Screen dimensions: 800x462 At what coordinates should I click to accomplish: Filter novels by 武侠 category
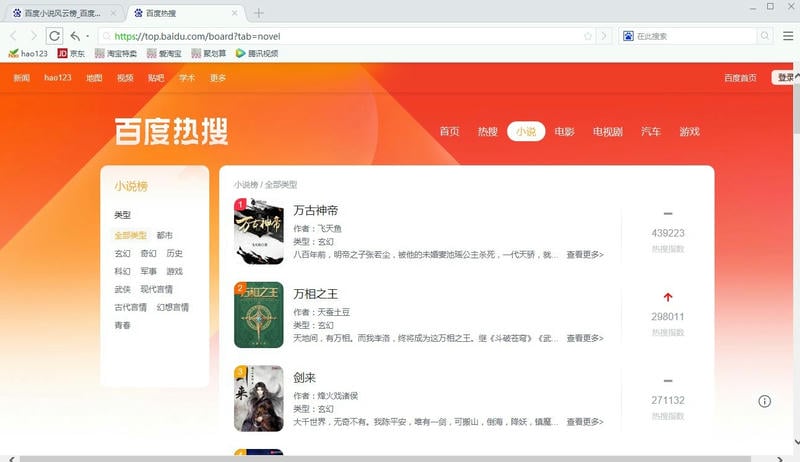(122, 289)
